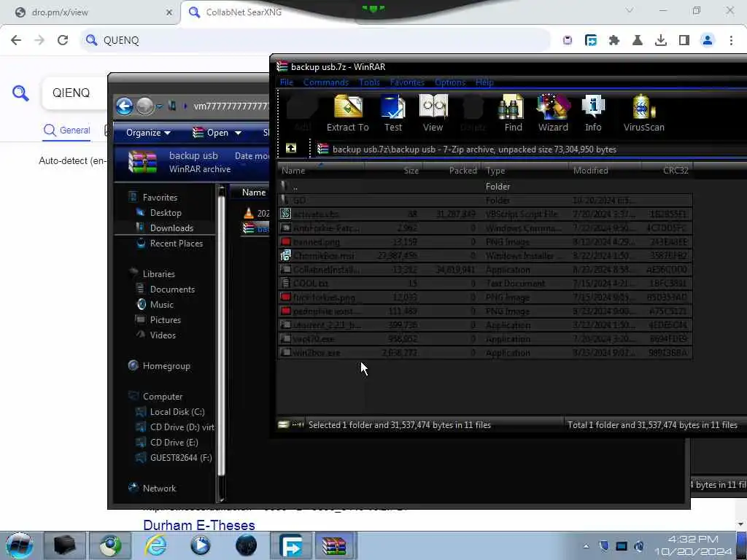Viewport: 747px width, 560px height.
Task: Click WinRAR taskbar icon
Action: tap(334, 545)
